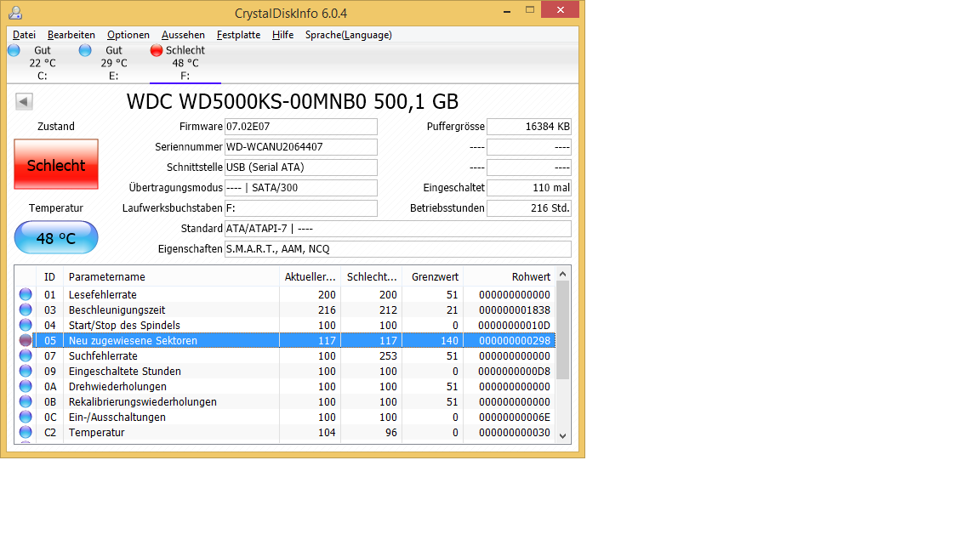This screenshot has height=551, width=980.
Task: Select drive F: tab showing Schlecht 48 °C
Action: click(185, 63)
